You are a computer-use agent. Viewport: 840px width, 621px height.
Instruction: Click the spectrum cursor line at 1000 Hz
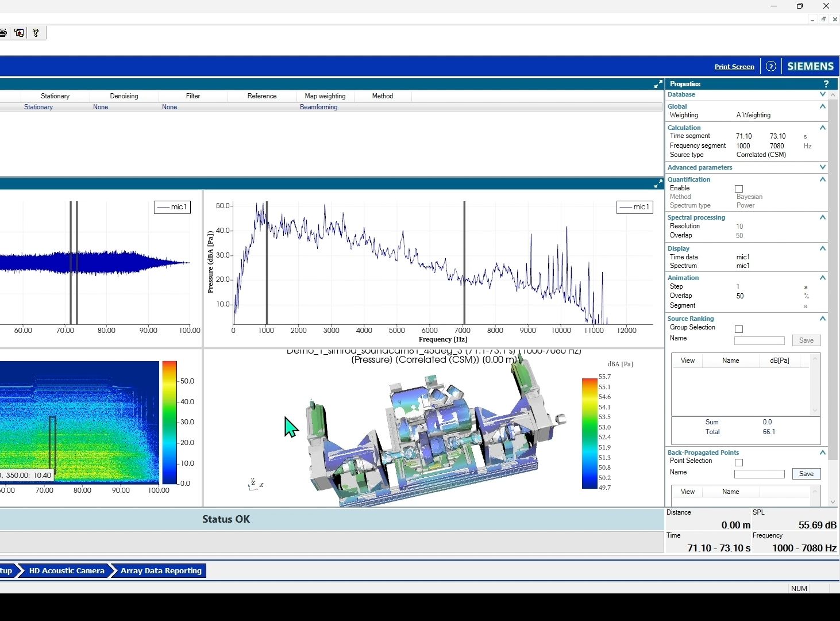tap(267, 263)
